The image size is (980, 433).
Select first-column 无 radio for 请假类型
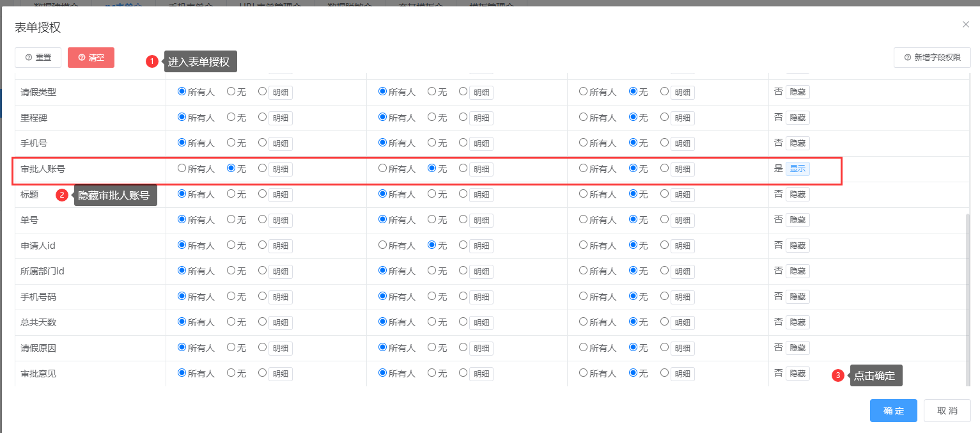coord(231,91)
